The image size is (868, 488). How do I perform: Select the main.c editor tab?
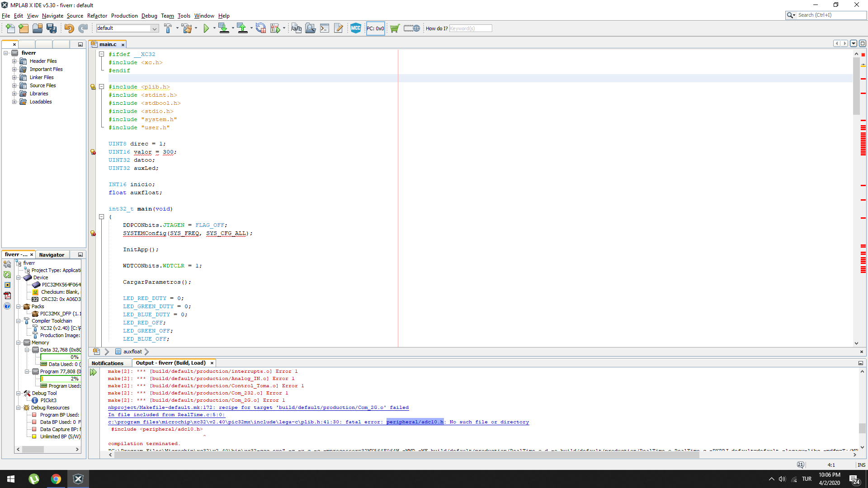click(x=108, y=44)
